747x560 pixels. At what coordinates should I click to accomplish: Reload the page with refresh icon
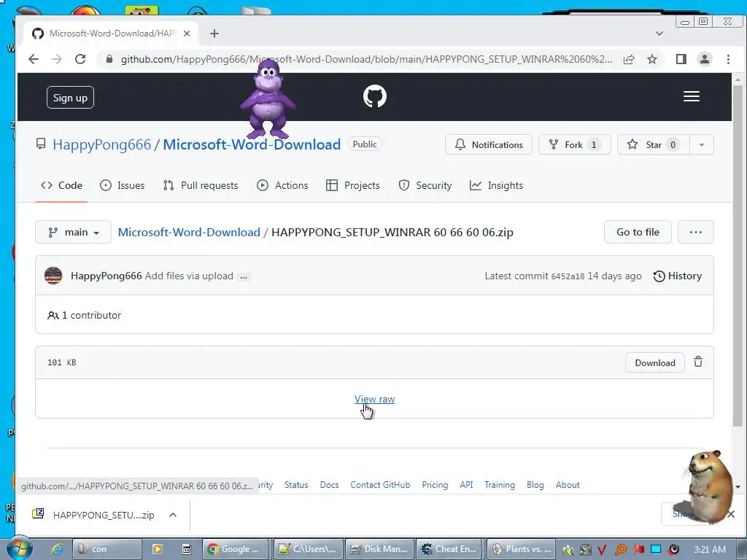point(80,59)
